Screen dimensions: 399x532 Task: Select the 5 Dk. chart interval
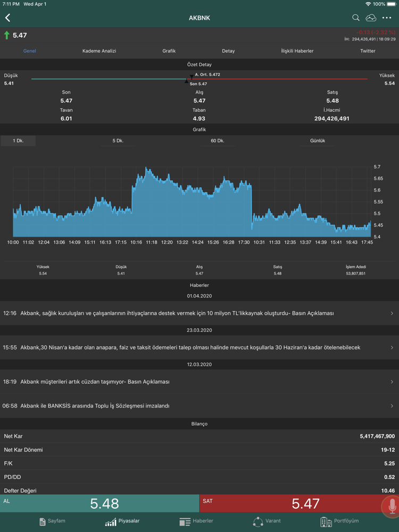[x=118, y=141]
